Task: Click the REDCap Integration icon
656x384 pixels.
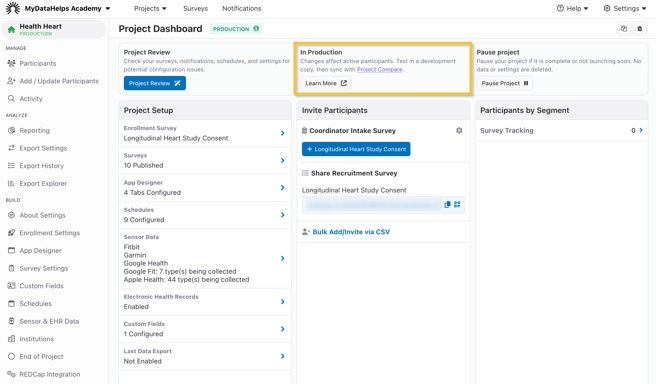Action: (11, 374)
